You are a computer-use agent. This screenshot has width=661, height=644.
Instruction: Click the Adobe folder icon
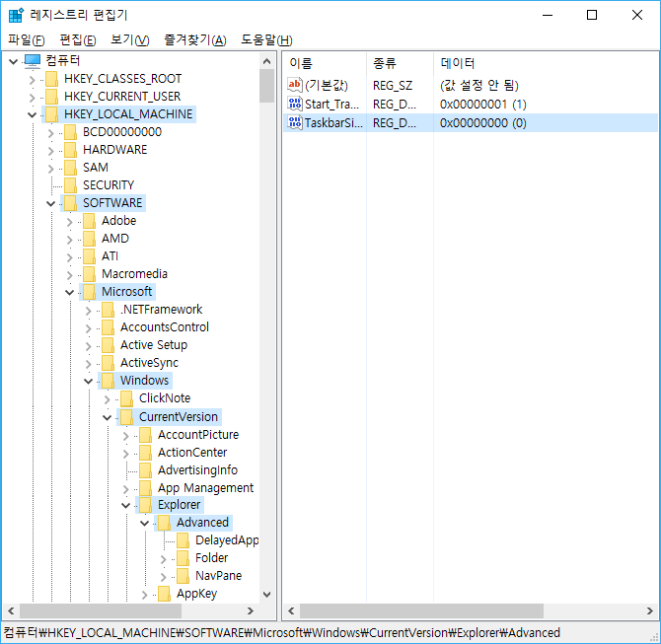89,221
